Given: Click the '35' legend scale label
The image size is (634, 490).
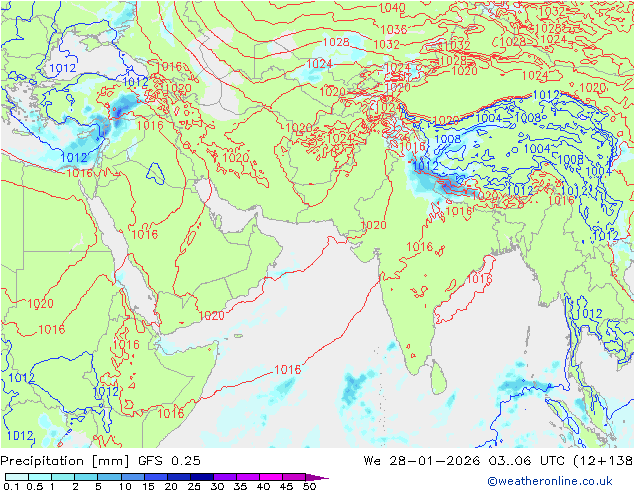Looking at the screenshot, I should click(240, 486).
